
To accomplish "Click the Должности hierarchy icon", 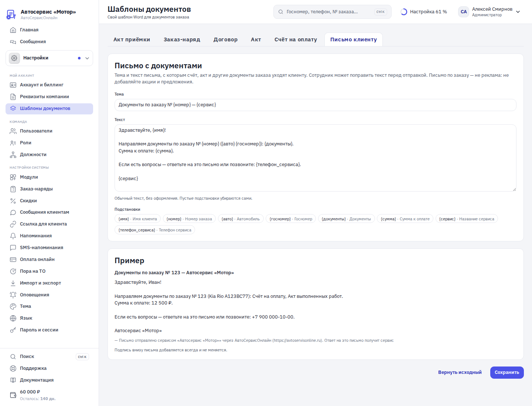I will tap(13, 155).
